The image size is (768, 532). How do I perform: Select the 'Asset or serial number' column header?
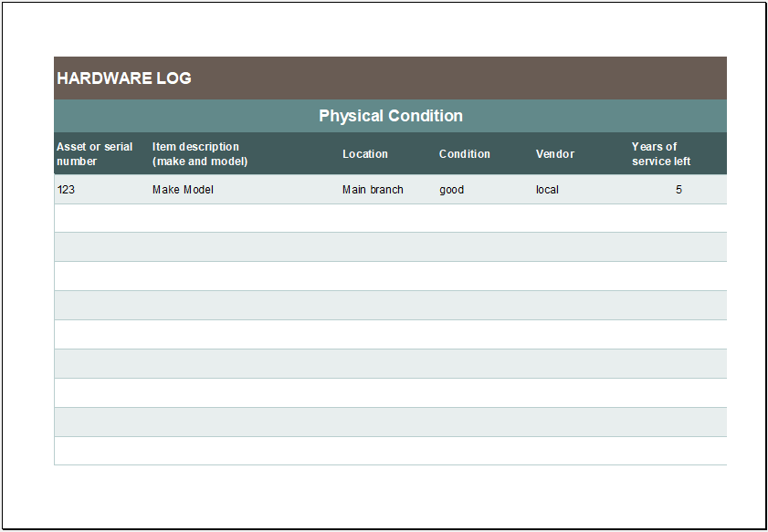(94, 153)
